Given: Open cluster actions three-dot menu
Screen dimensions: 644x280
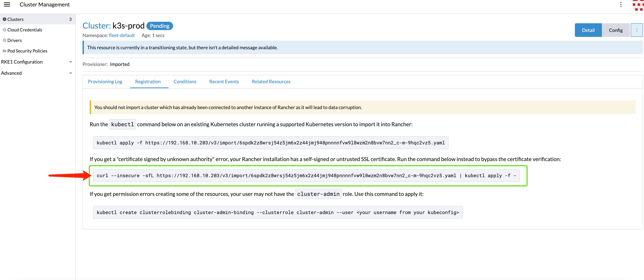Looking at the screenshot, I should click(x=637, y=30).
